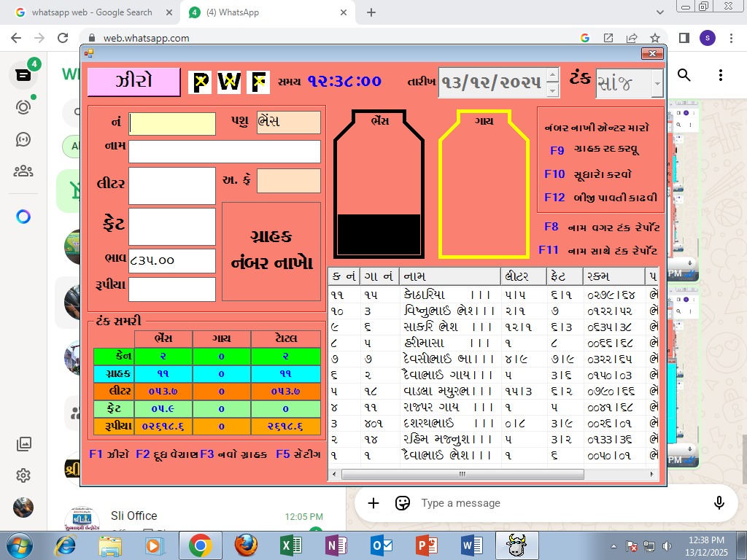Click the WhatsApp search magnifier icon
Image resolution: width=747 pixels, height=560 pixels.
pos(683,75)
